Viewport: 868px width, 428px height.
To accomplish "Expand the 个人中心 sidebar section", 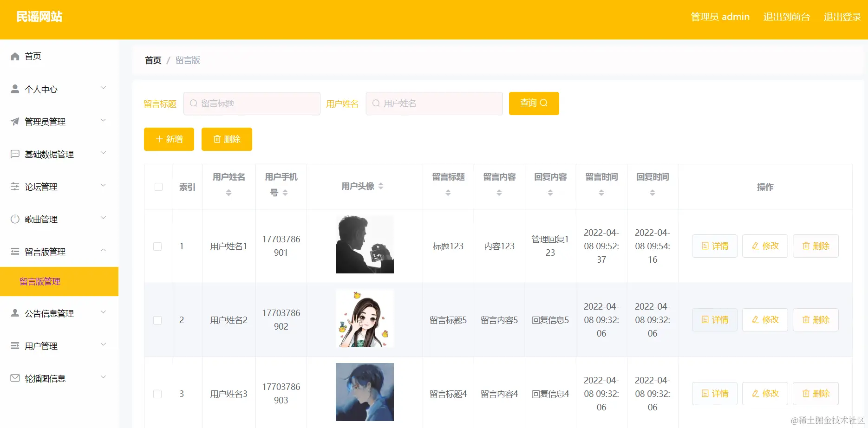I will click(103, 88).
